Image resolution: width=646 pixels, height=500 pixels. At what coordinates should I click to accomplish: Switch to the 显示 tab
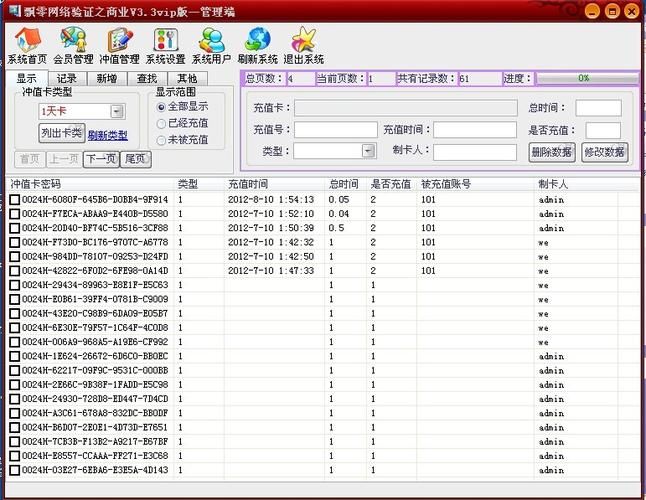tap(27, 78)
